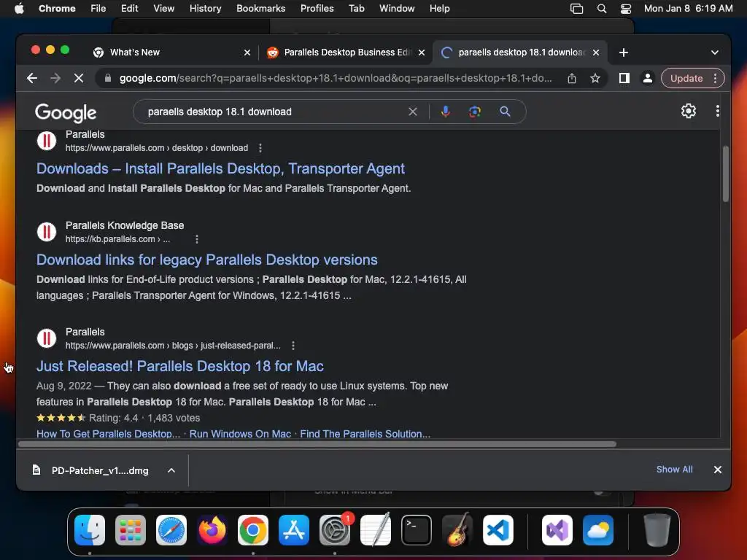Open Launchpad from the Dock

tap(131, 530)
